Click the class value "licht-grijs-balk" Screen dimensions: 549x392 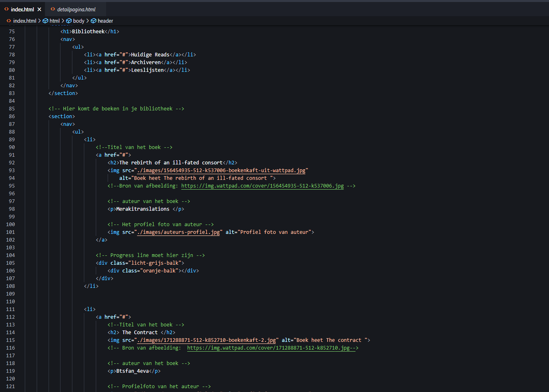pyautogui.click(x=155, y=263)
